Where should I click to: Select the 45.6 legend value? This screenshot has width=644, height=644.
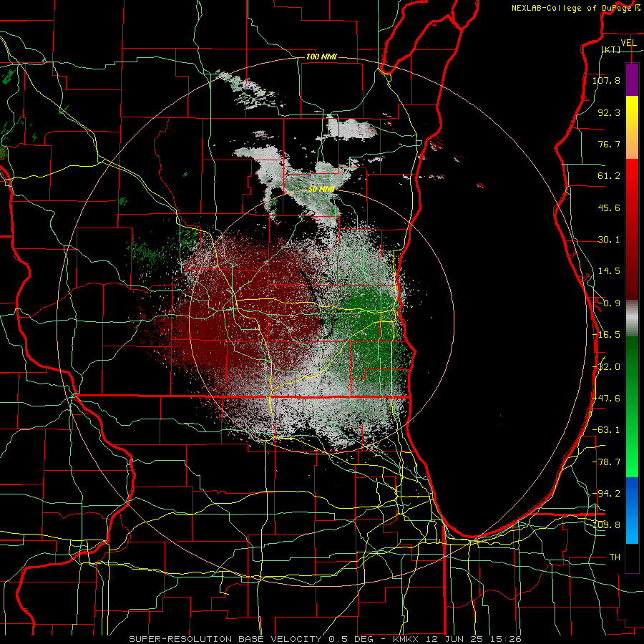[x=609, y=208]
